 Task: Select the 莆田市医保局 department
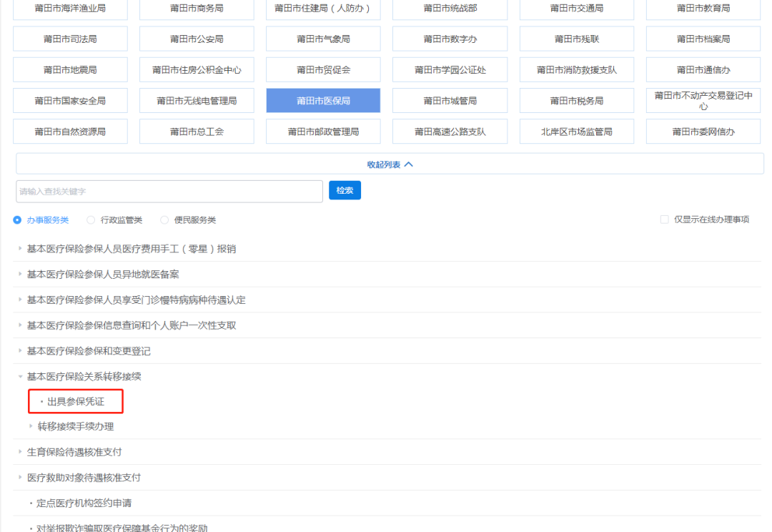[x=323, y=101]
